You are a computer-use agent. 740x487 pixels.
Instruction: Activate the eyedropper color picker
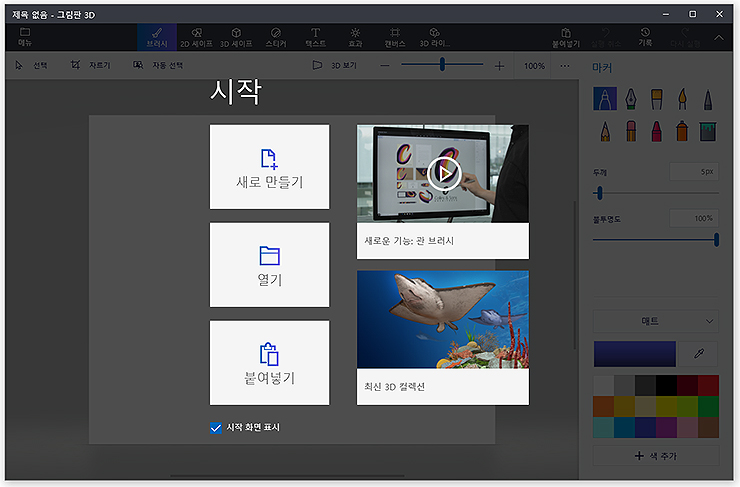[699, 354]
